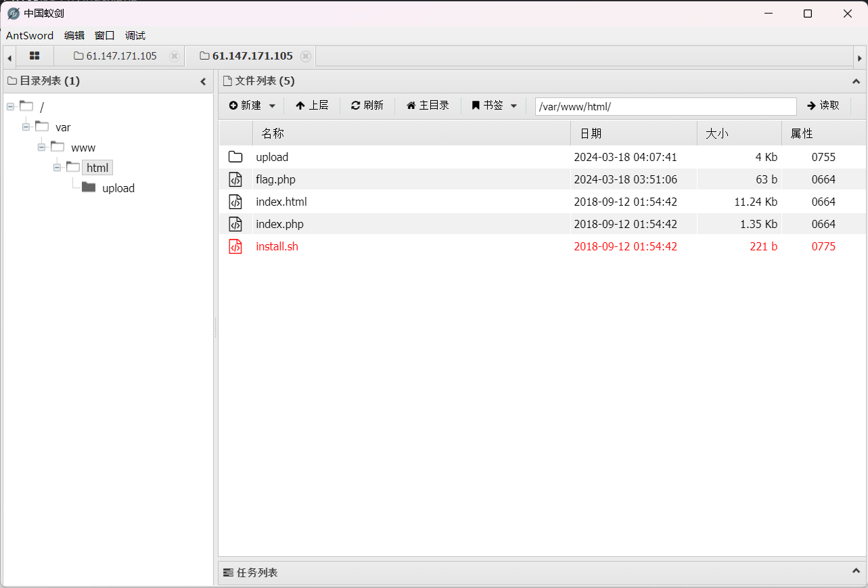Screen dimensions: 868x588
Task: Select www node in directory tree
Action: click(83, 148)
